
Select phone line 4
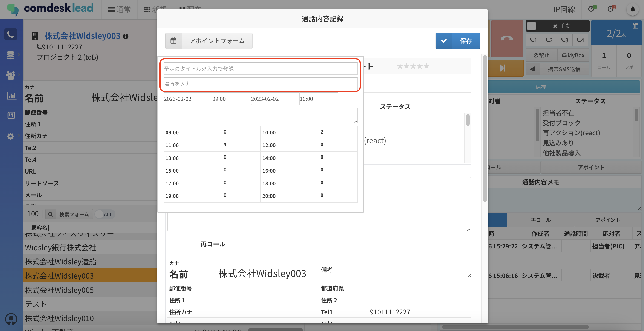pos(580,40)
